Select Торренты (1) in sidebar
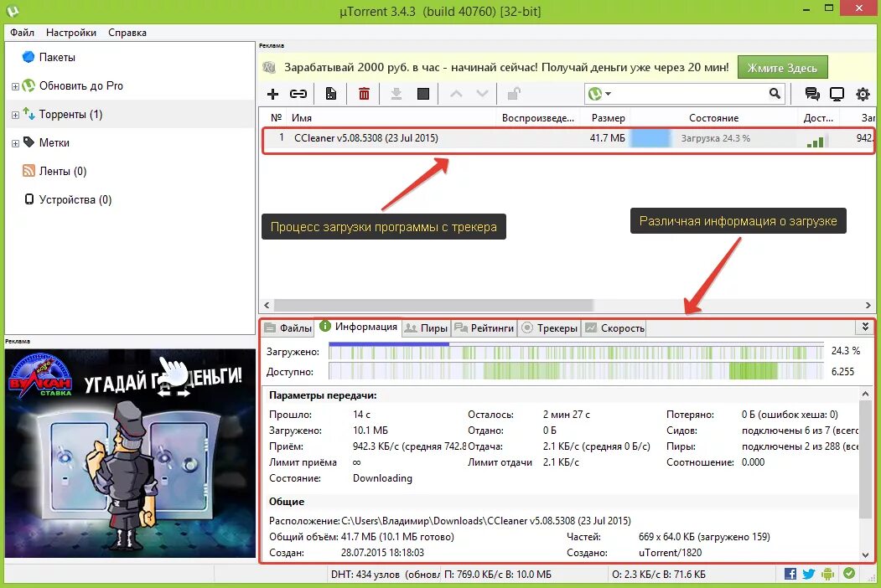This screenshot has height=588, width=881. coord(70,115)
